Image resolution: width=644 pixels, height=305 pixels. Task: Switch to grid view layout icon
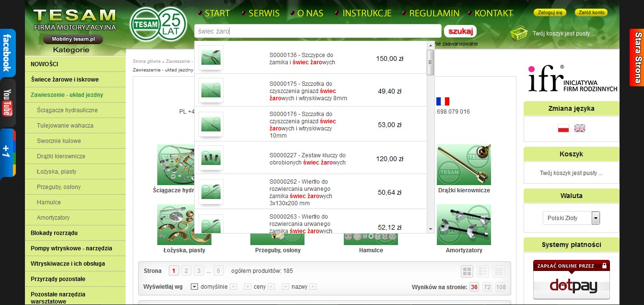(x=467, y=272)
